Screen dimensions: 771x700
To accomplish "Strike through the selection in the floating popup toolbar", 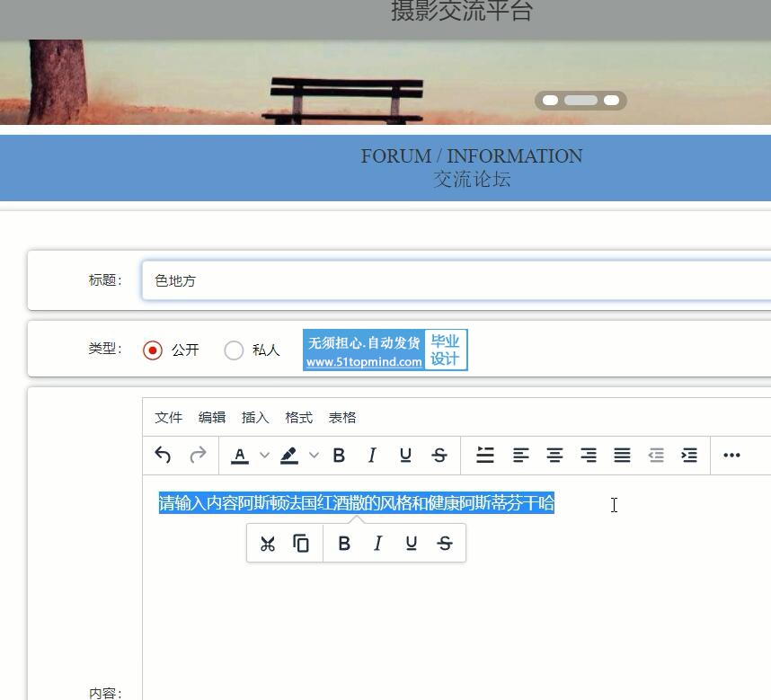I will 445,544.
